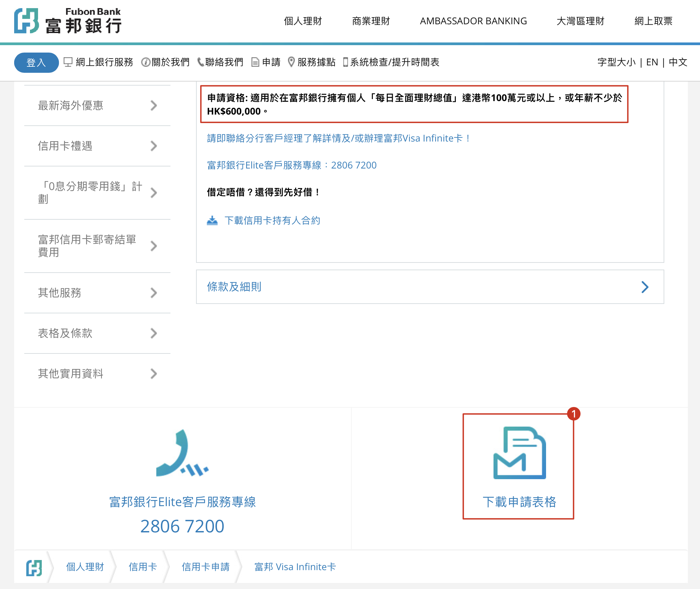
Task: Switch language to 中文
Action: click(678, 62)
